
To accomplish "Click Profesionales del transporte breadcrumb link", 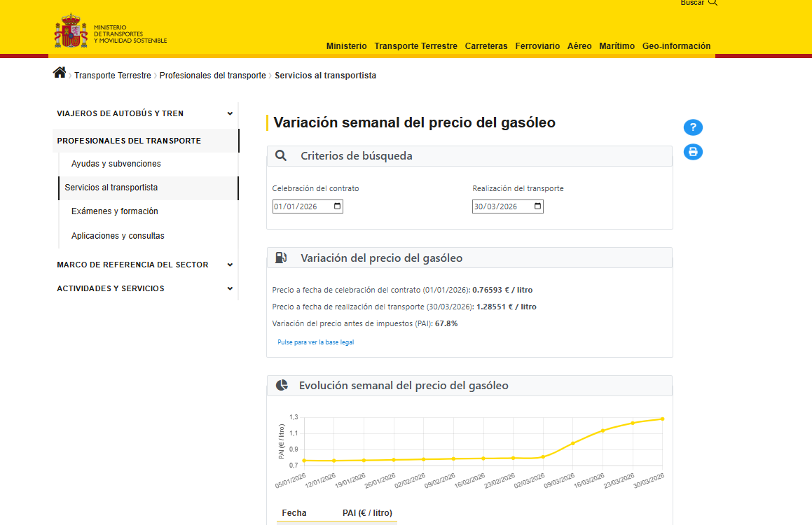I will (212, 76).
